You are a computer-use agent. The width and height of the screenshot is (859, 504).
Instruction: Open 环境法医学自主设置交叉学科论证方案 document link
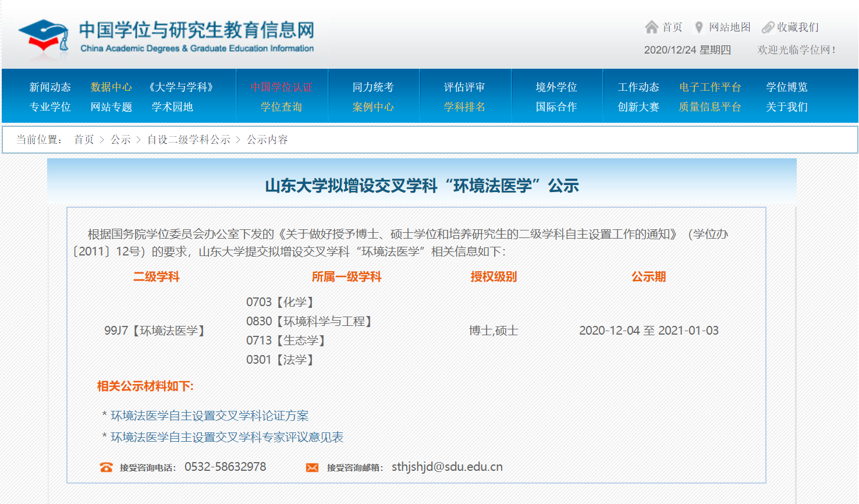pos(210,416)
